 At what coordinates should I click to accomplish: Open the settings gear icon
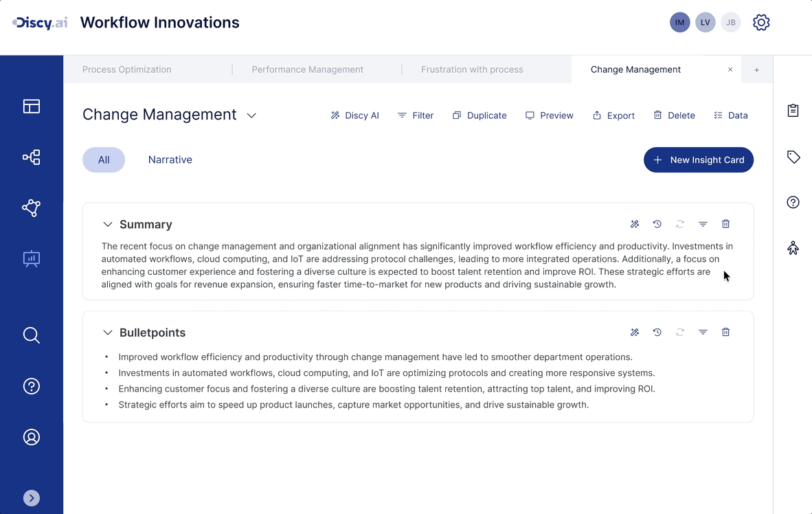pos(761,23)
